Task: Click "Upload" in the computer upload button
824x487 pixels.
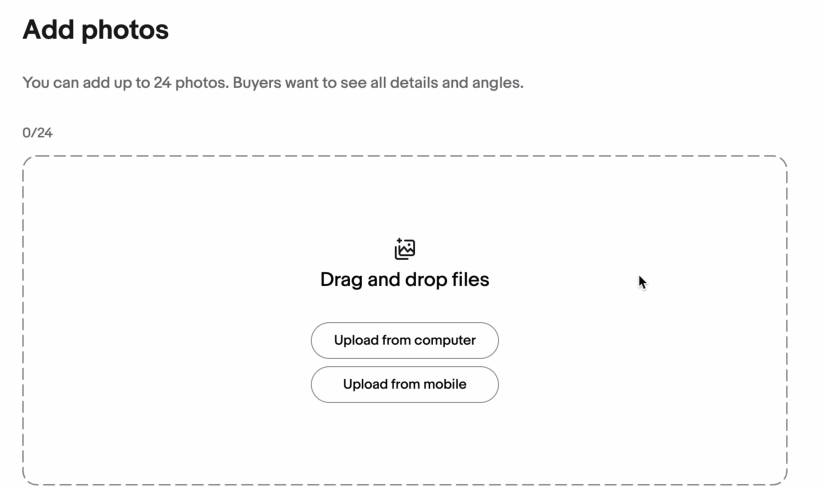Action: click(357, 340)
